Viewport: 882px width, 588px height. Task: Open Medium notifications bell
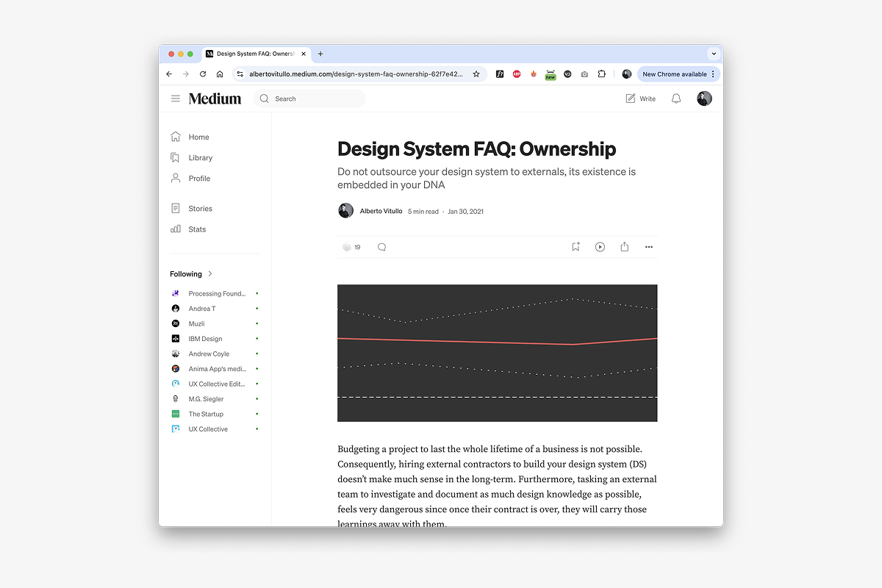(676, 98)
